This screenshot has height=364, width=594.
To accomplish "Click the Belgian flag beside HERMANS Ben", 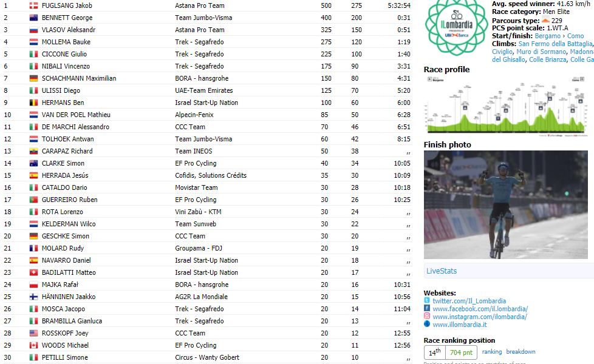I will click(x=34, y=103).
